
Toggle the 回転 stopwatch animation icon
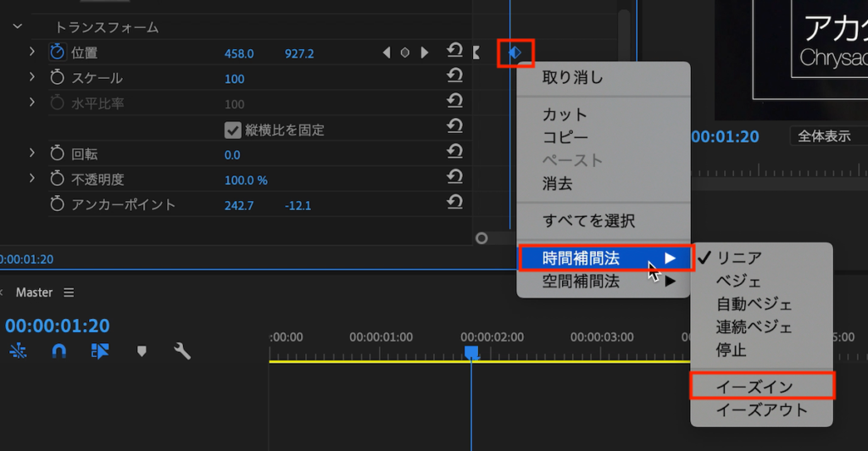pos(57,153)
